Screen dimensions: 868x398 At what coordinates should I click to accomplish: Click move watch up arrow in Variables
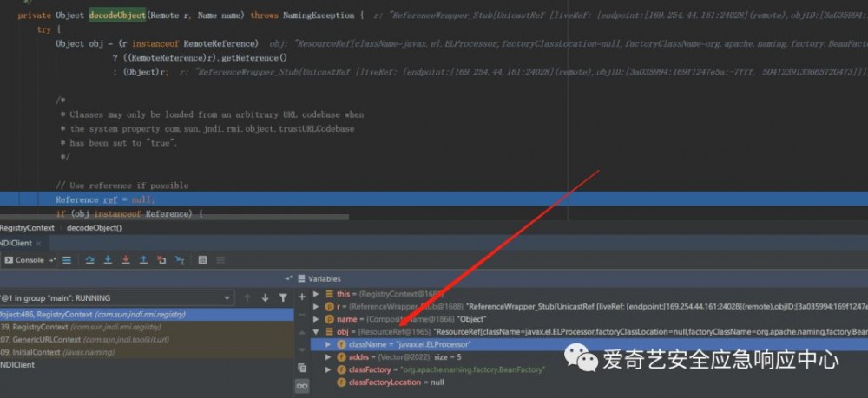[302, 332]
